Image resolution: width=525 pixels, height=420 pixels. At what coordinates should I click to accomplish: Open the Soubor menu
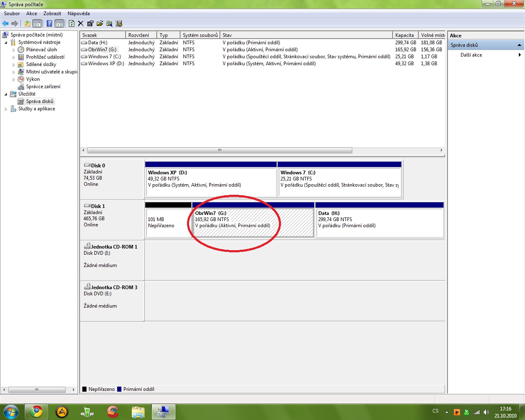pyautogui.click(x=12, y=14)
